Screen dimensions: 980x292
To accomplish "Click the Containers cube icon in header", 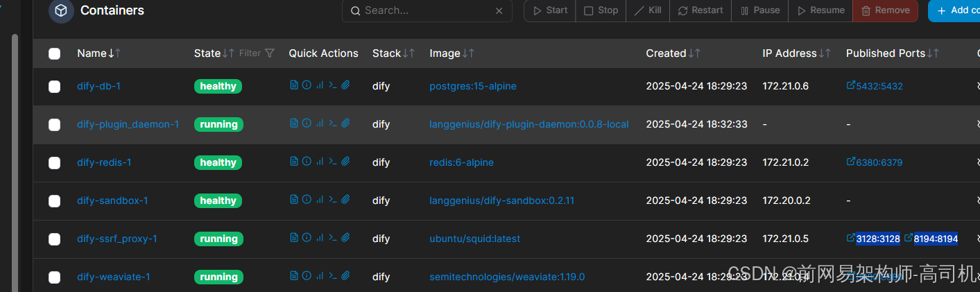I will point(61,11).
